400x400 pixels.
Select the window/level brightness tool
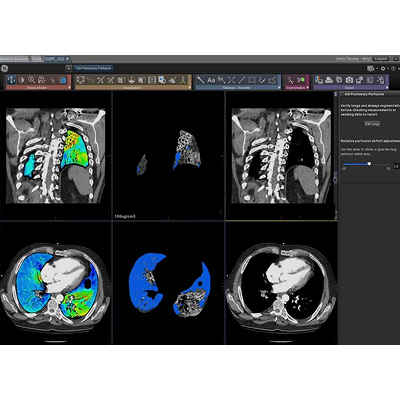click(22, 80)
